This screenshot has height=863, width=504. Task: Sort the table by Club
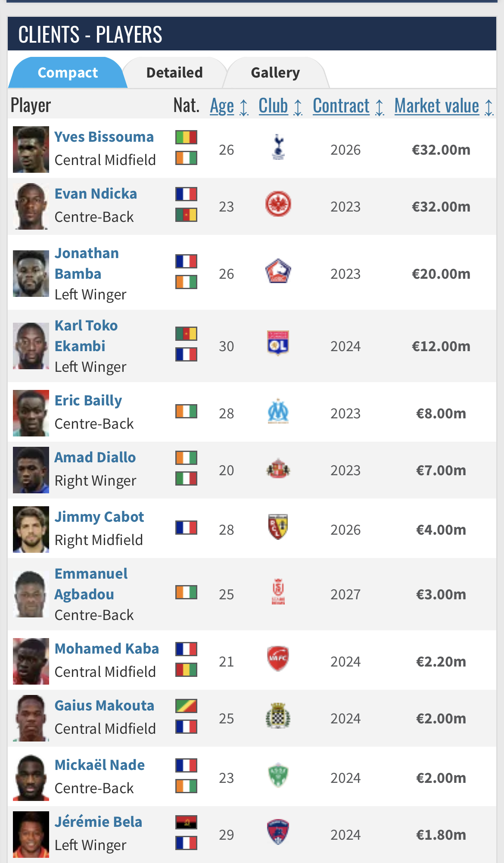click(x=274, y=106)
